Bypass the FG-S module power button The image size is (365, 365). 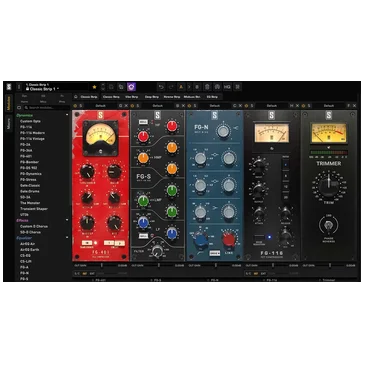click(132, 106)
